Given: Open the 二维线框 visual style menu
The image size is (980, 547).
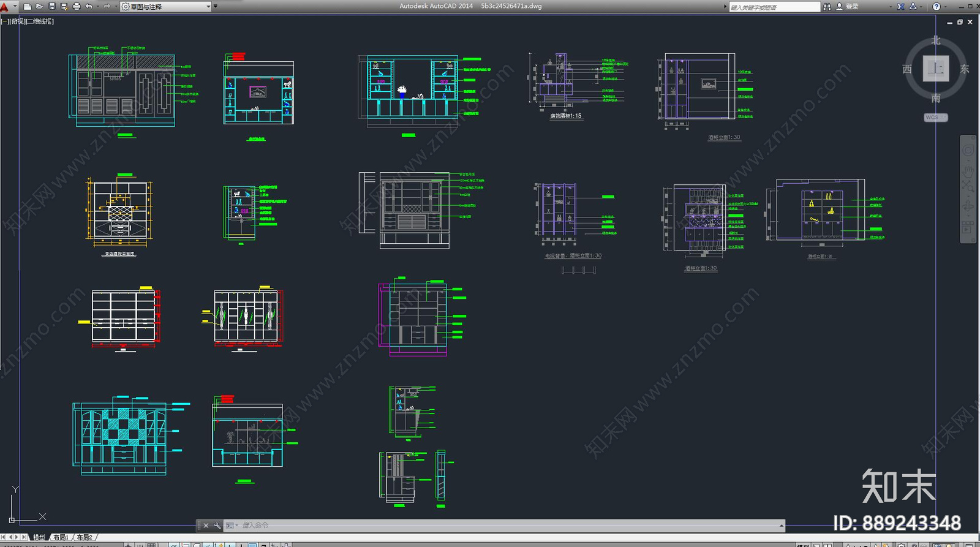Looking at the screenshot, I should coord(40,21).
